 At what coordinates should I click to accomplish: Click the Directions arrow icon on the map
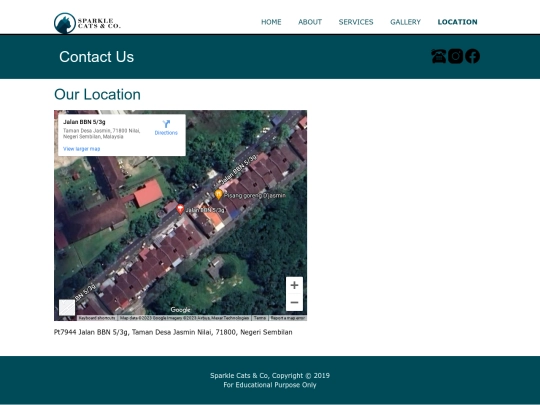tap(166, 124)
